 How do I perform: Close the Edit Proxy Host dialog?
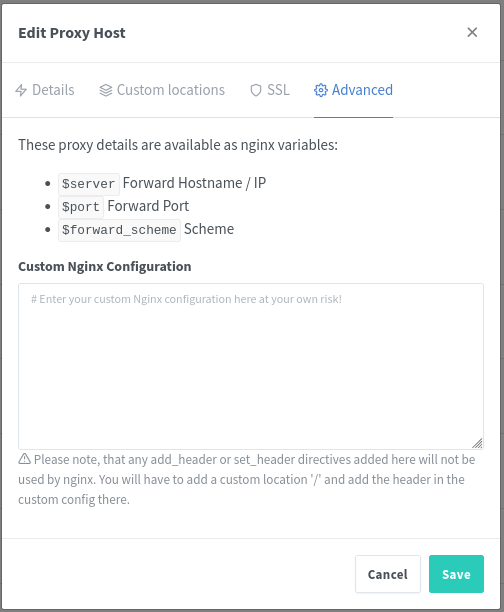click(x=472, y=32)
